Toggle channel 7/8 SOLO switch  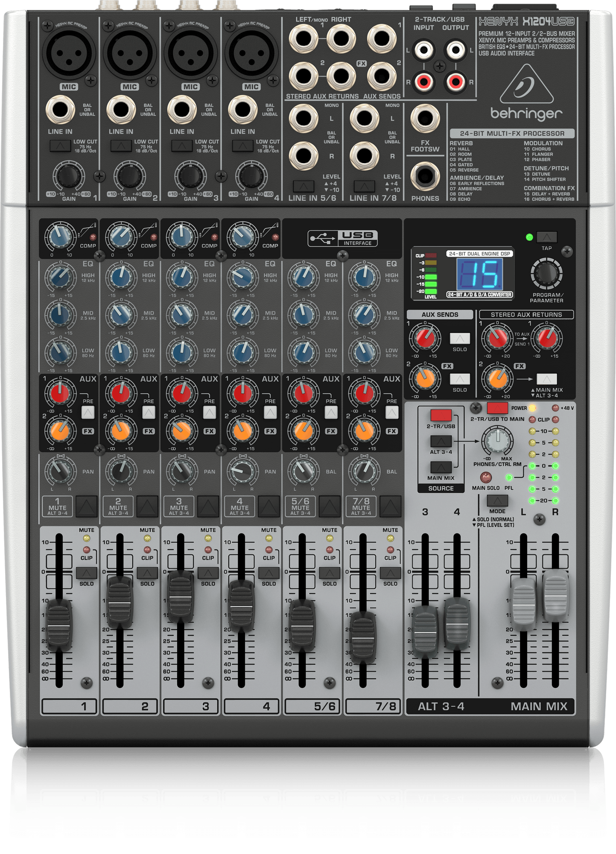coord(390,573)
